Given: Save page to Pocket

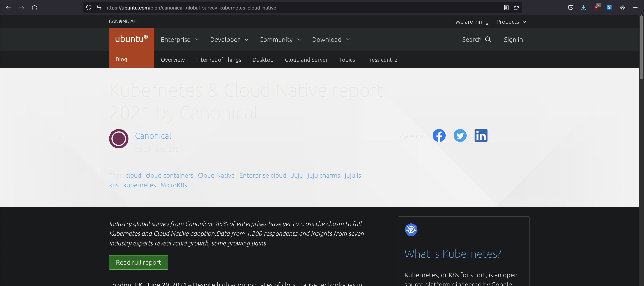Looking at the screenshot, I should (571, 8).
